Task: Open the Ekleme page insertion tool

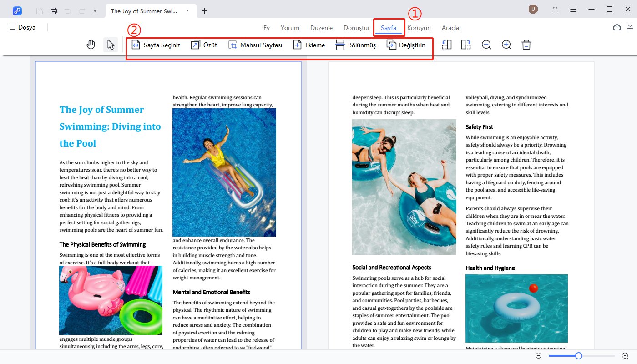Action: (309, 45)
